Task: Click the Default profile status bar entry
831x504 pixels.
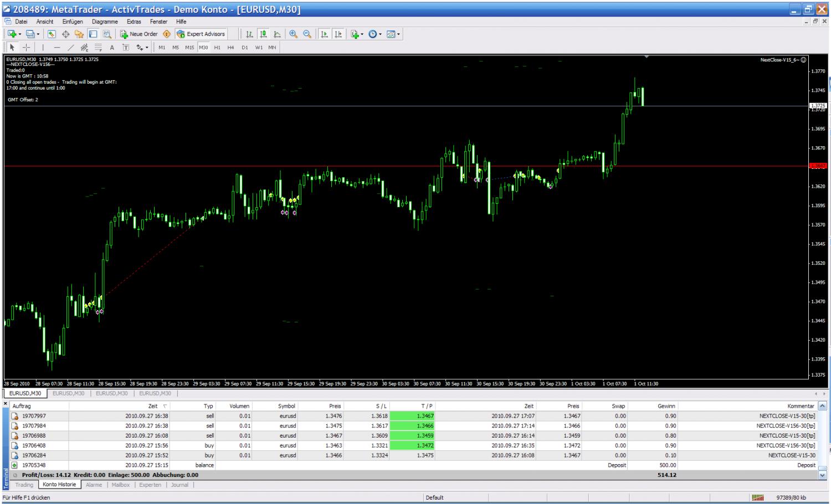Action: [x=434, y=497]
